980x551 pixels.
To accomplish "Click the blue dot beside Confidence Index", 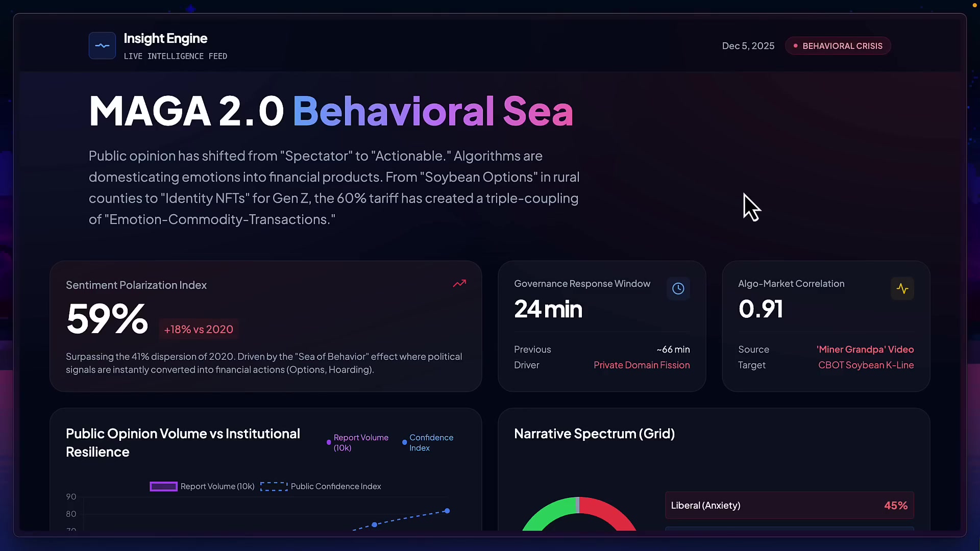I will pyautogui.click(x=404, y=442).
